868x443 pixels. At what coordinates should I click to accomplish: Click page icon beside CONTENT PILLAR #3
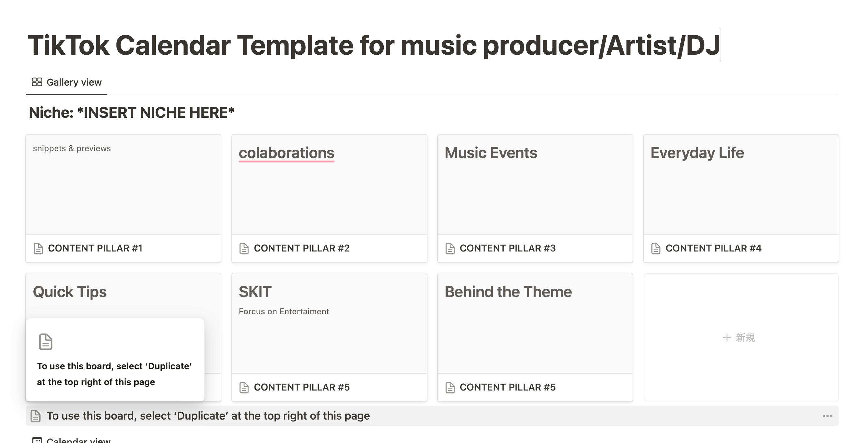pos(450,248)
